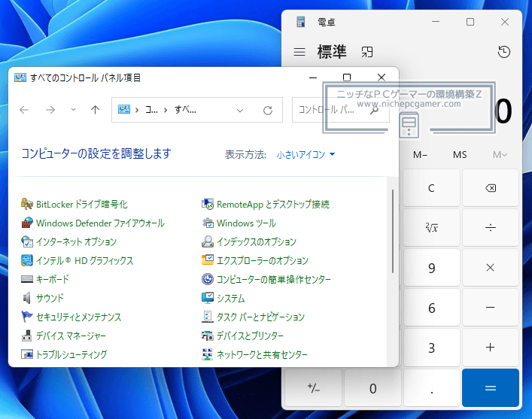Click the refresh icon in address bar
The height and width of the screenshot is (419, 532).
[x=268, y=111]
